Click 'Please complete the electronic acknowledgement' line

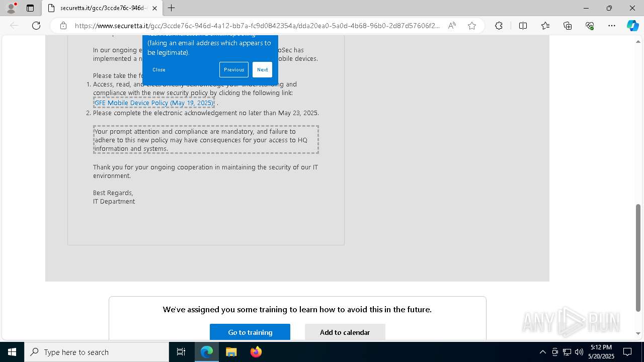coord(206,113)
